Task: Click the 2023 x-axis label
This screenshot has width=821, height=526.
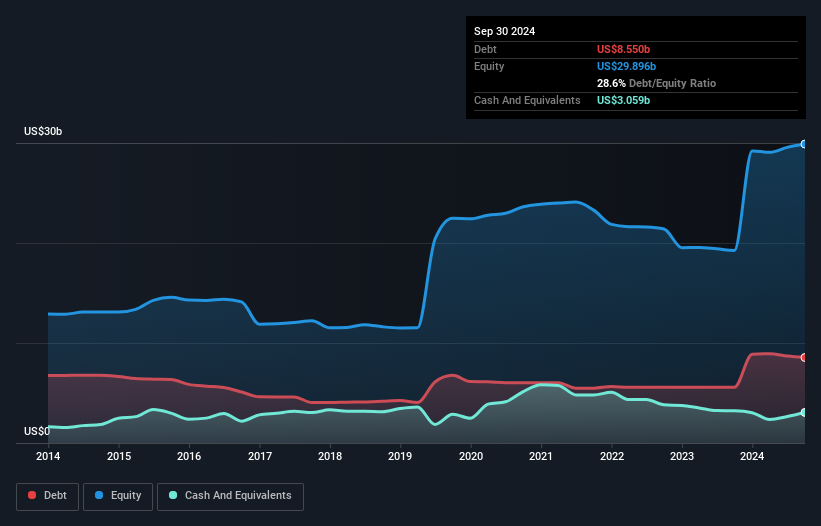Action: (682, 456)
